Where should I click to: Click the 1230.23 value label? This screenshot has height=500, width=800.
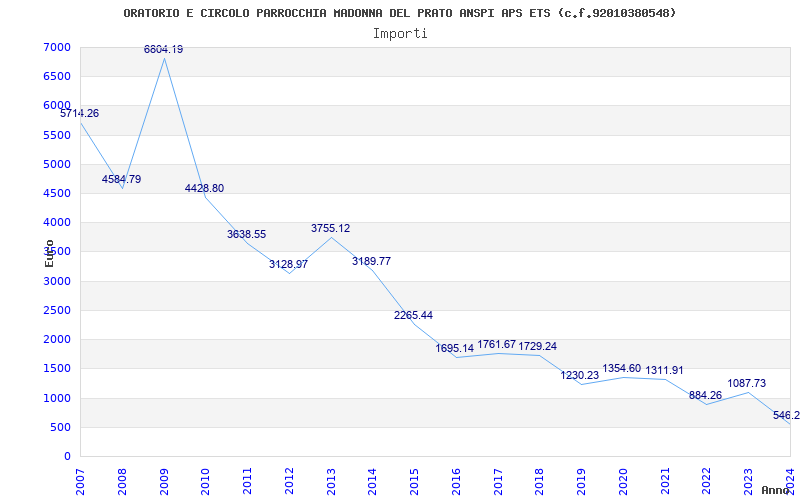(580, 376)
